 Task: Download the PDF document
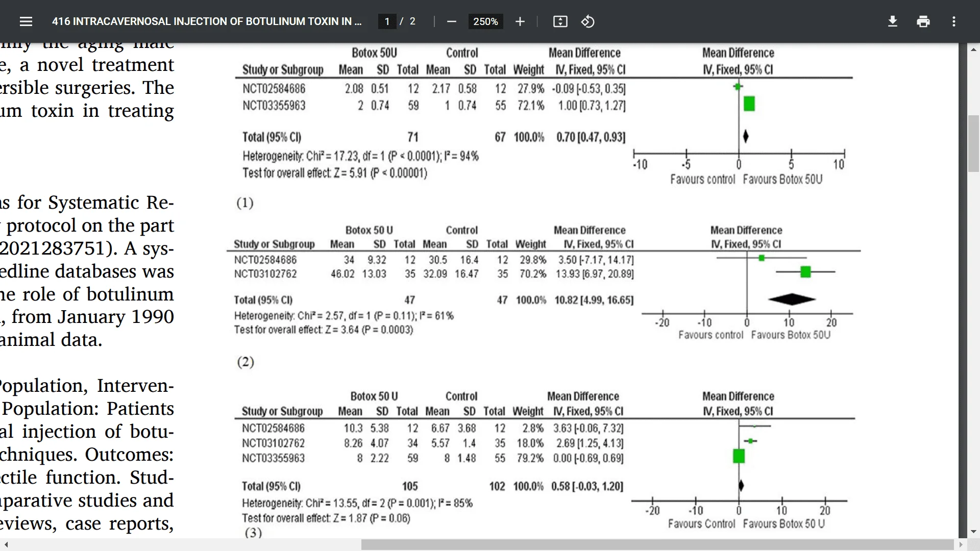click(x=892, y=21)
